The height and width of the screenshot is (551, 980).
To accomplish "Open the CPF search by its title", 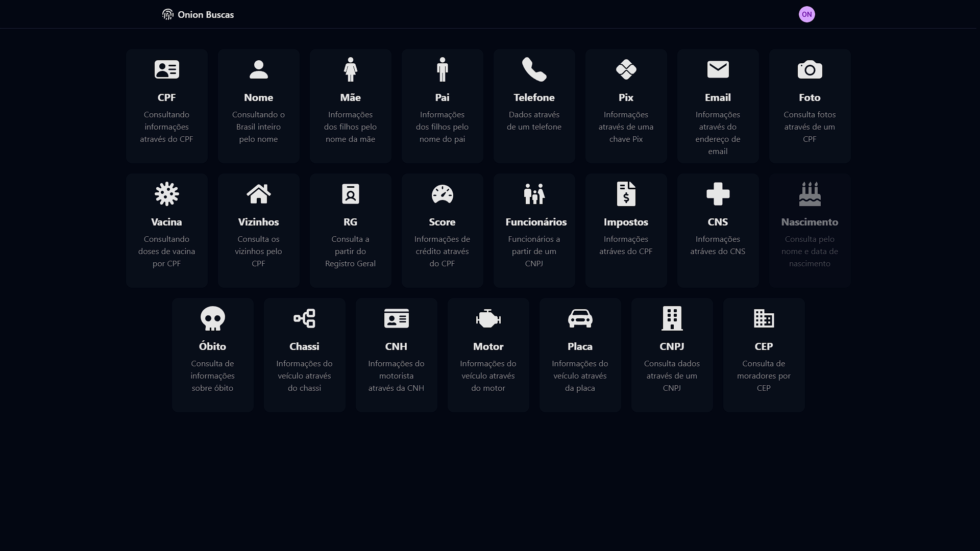I will coord(167,97).
